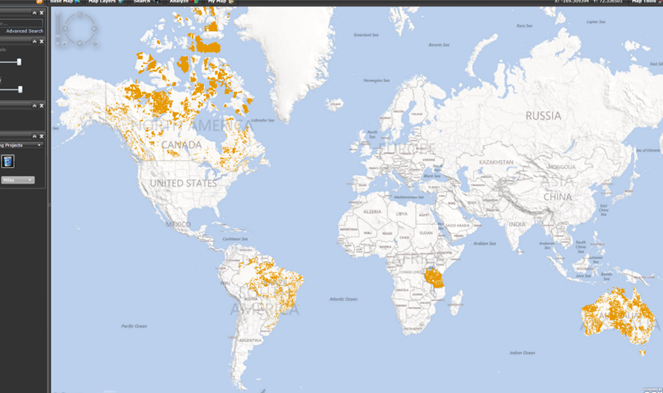663x393 pixels.
Task: Open the My Map menu
Action: click(220, 2)
